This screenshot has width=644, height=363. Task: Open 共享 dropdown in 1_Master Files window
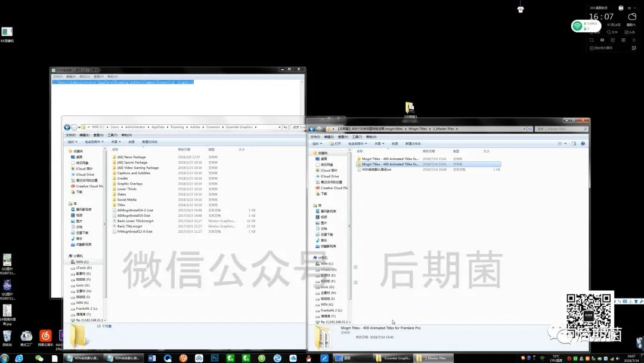(x=379, y=143)
